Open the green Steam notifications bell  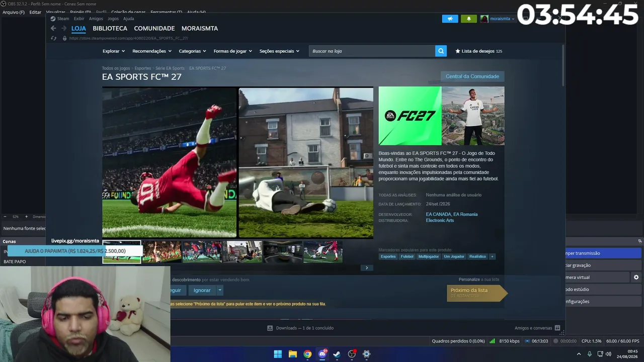tap(469, 19)
